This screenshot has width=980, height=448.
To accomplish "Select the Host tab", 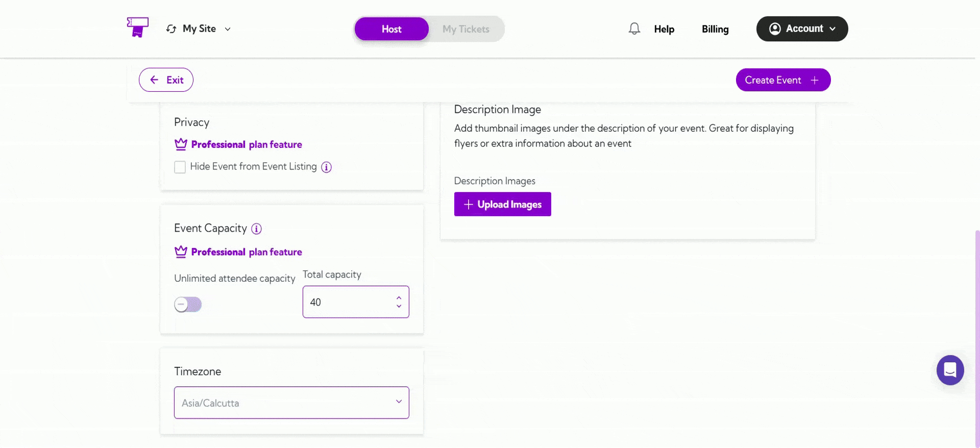I will 391,29.
